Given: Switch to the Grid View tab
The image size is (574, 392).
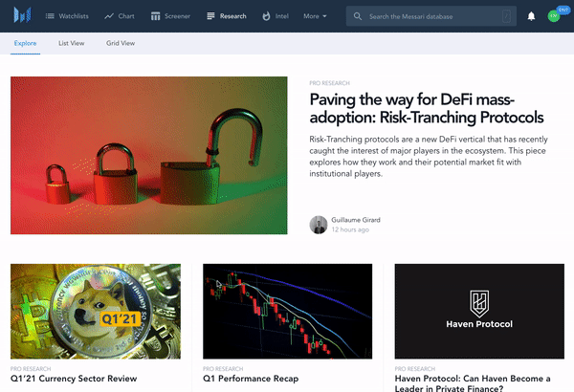Looking at the screenshot, I should pos(121,43).
